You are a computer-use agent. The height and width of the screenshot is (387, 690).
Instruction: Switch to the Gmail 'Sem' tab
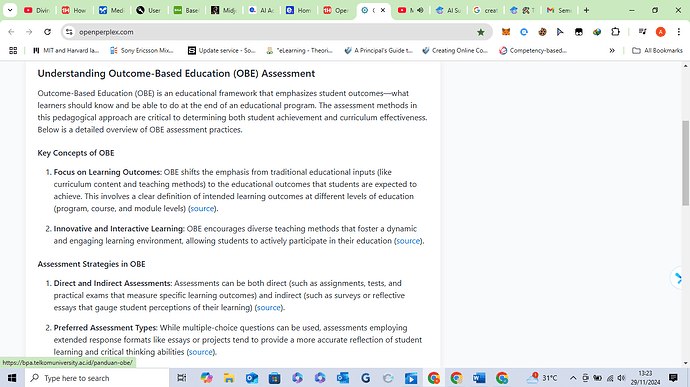[559, 10]
